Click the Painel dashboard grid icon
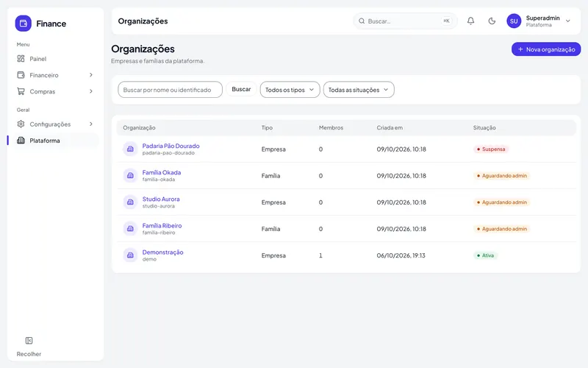This screenshot has height=368, width=588. click(x=21, y=59)
